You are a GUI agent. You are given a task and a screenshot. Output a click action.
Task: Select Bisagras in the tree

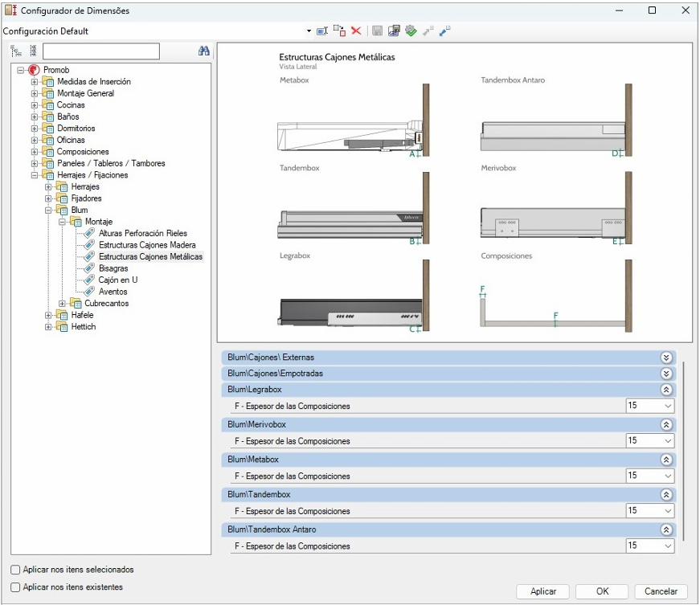click(113, 268)
